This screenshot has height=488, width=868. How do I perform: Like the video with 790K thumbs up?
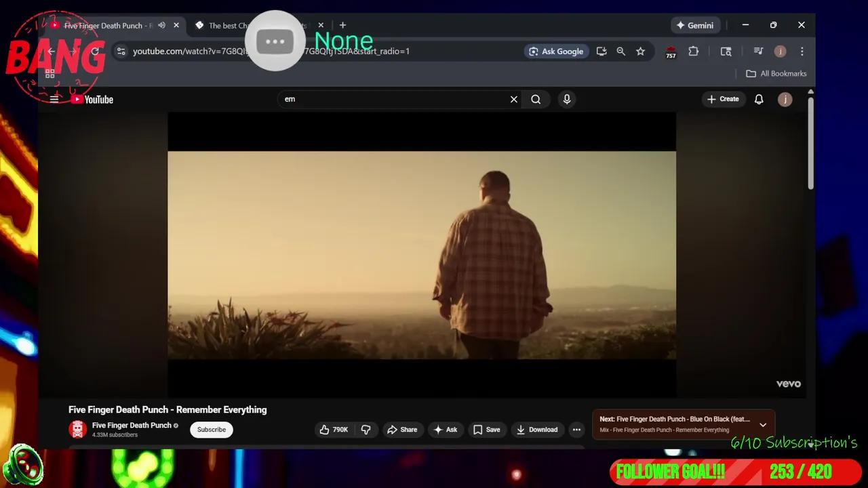334,430
